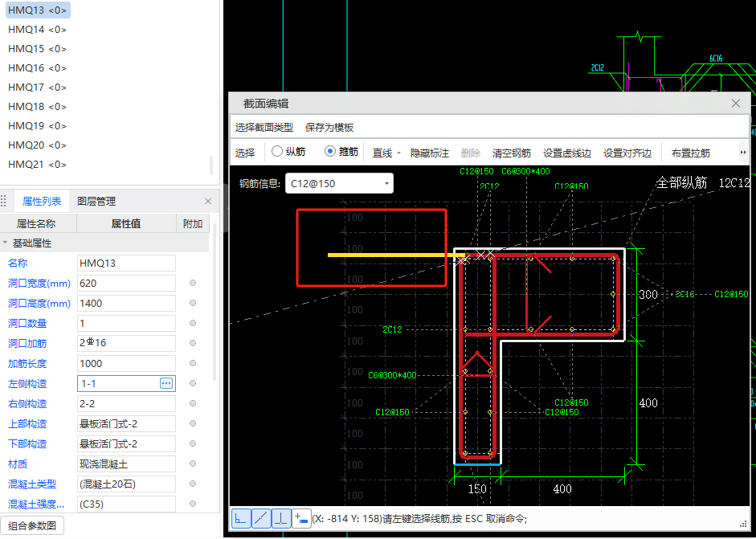Select HMQ20 in the component list

pyautogui.click(x=38, y=145)
